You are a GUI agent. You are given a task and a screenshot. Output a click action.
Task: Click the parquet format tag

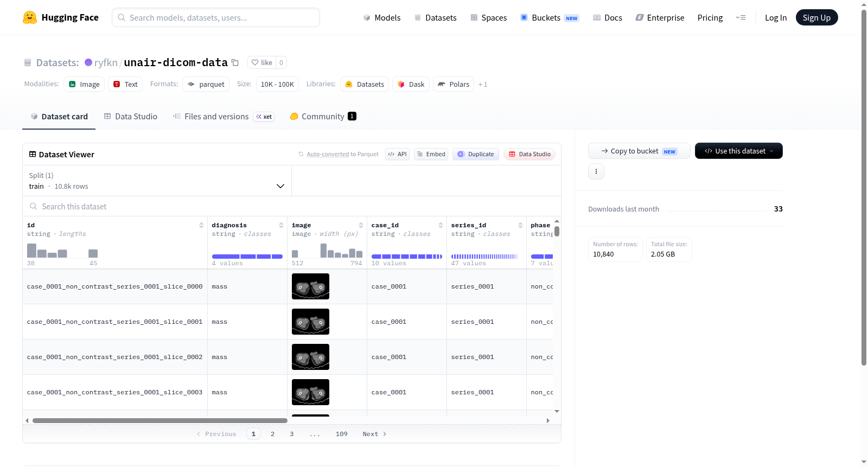[x=206, y=84]
